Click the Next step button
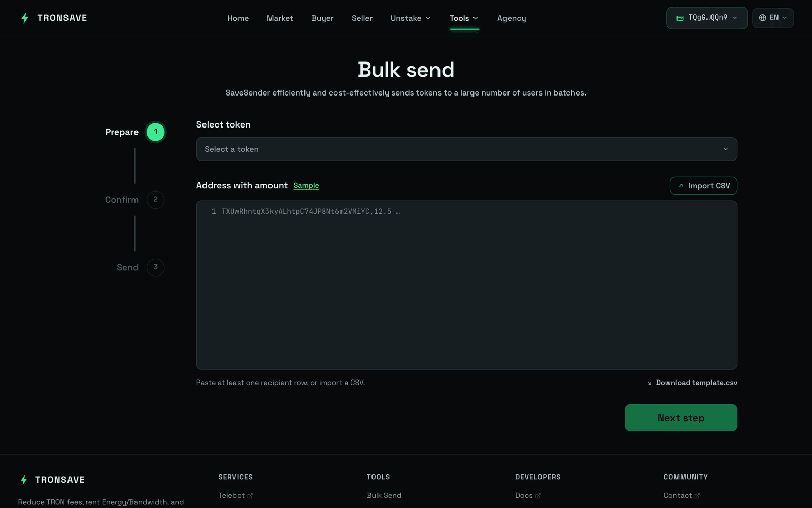This screenshot has height=508, width=812. click(x=681, y=418)
